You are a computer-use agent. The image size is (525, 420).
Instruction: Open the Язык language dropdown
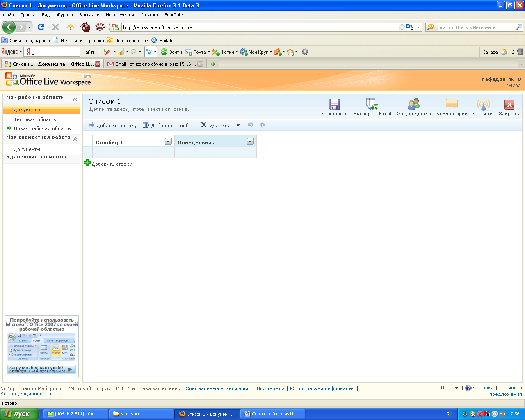[x=449, y=388]
